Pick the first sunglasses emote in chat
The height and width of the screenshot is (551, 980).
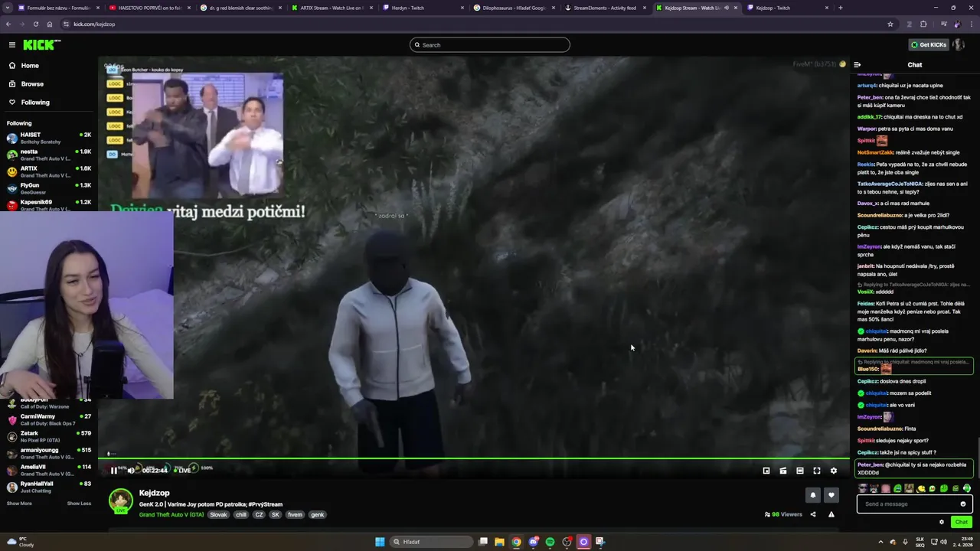click(864, 488)
